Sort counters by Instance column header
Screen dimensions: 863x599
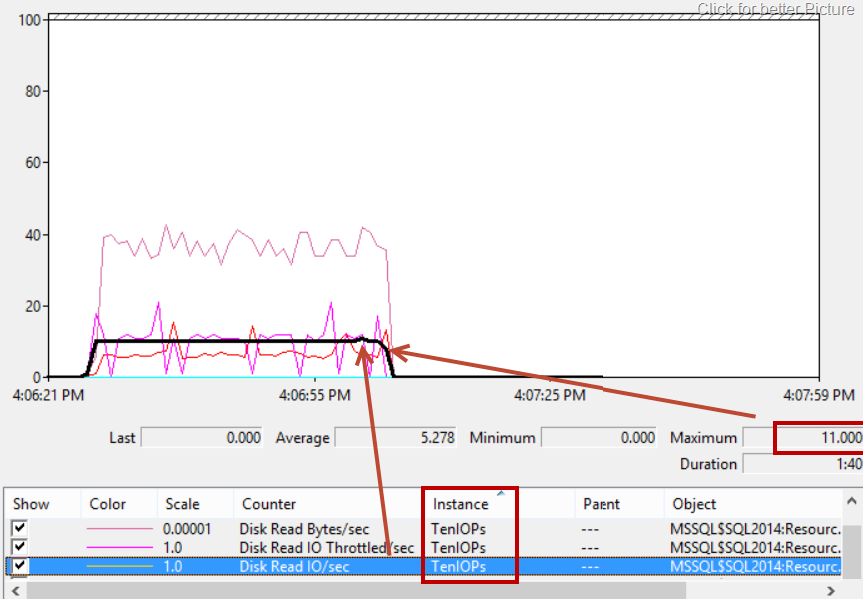point(461,504)
